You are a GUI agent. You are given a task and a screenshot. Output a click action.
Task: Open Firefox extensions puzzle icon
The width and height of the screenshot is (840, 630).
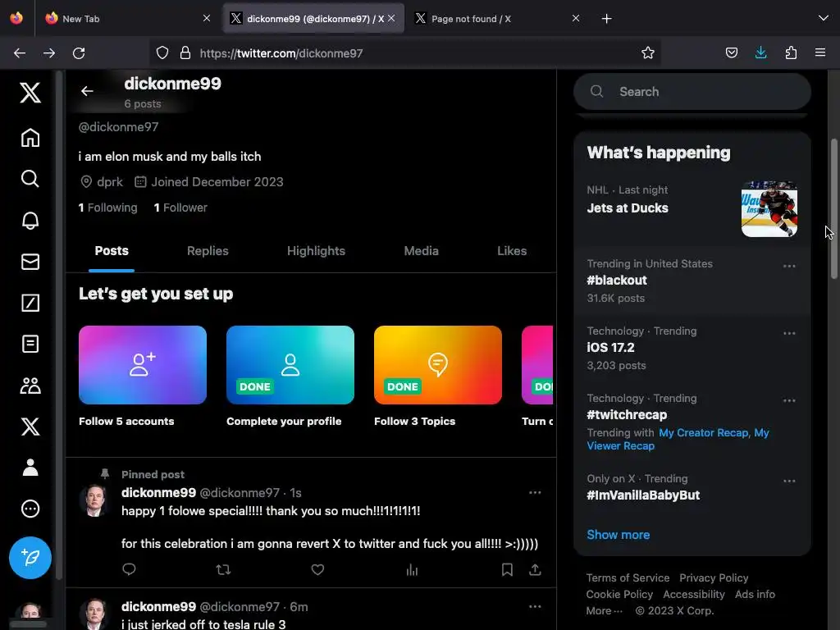(x=791, y=52)
